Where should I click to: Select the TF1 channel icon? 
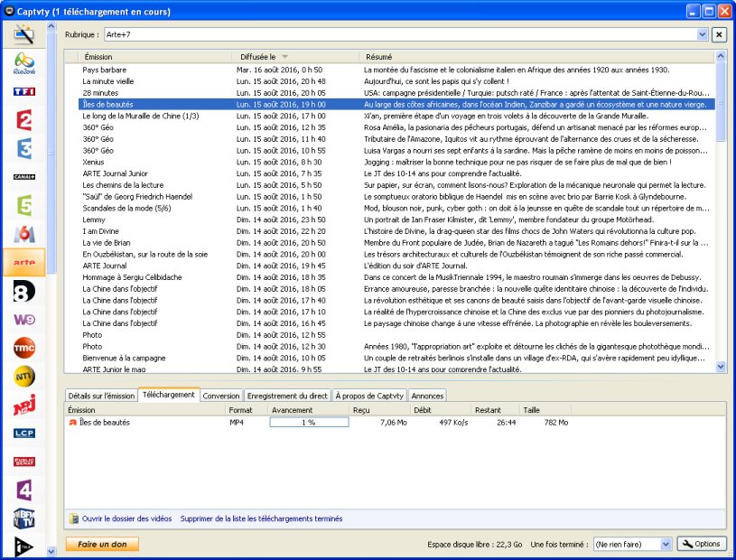pos(23,93)
